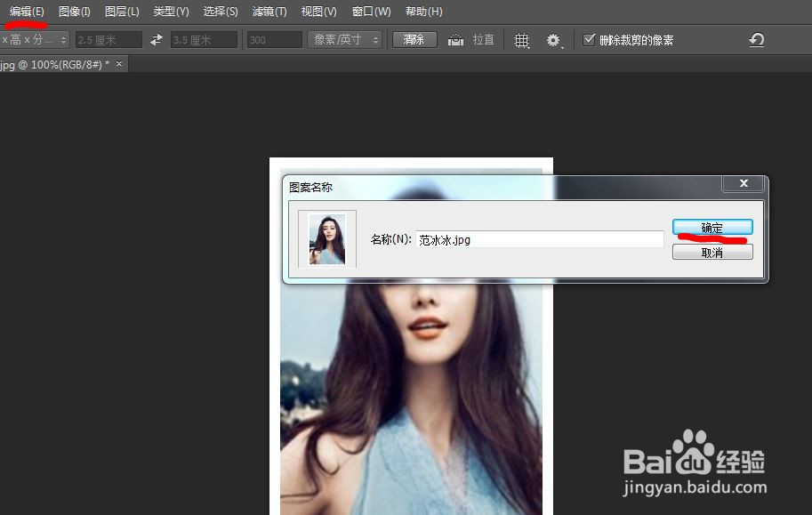Viewport: 812px width, 515px height.
Task: Open the 滤镜 menu
Action: pyautogui.click(x=269, y=12)
